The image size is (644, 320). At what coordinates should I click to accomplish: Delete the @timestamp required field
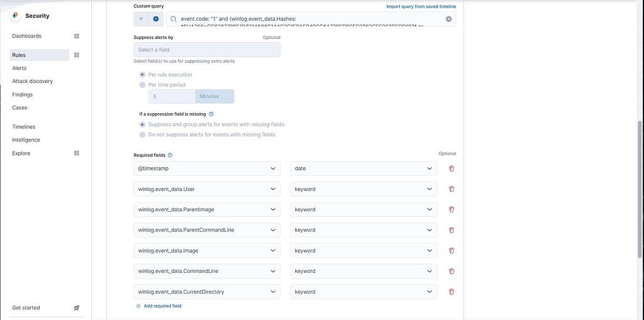452,168
